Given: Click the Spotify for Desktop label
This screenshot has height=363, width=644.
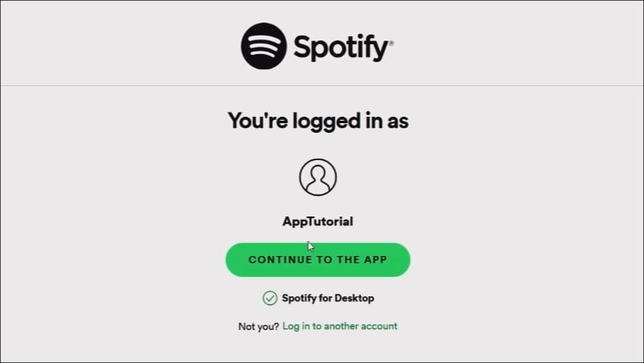Looking at the screenshot, I should tap(328, 298).
